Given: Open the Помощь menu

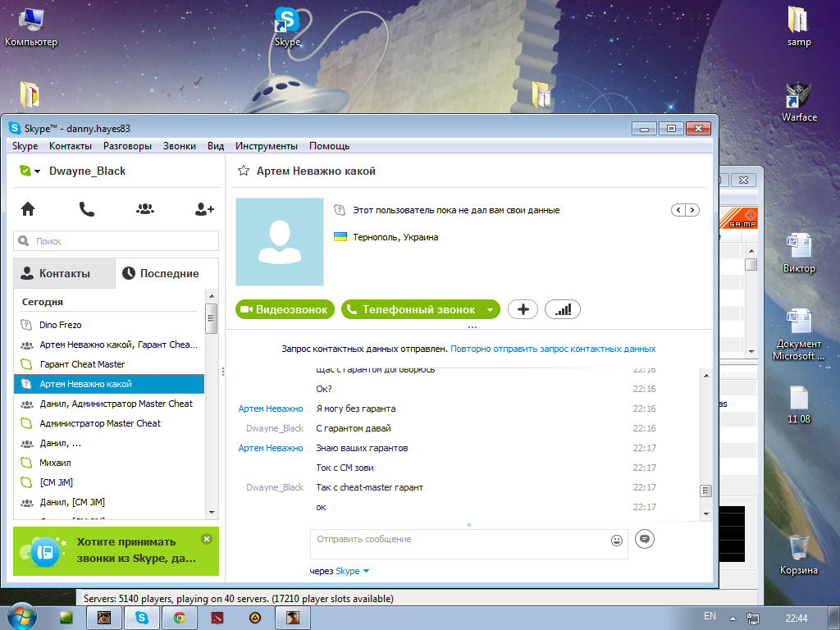Looking at the screenshot, I should pos(329,146).
